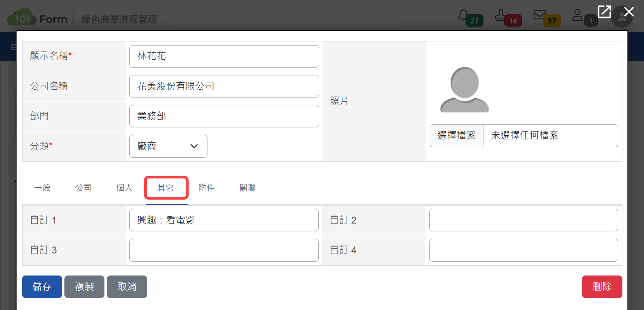This screenshot has width=644, height=310.
Task: Click the 部門 field with 業務部
Action: point(224,116)
